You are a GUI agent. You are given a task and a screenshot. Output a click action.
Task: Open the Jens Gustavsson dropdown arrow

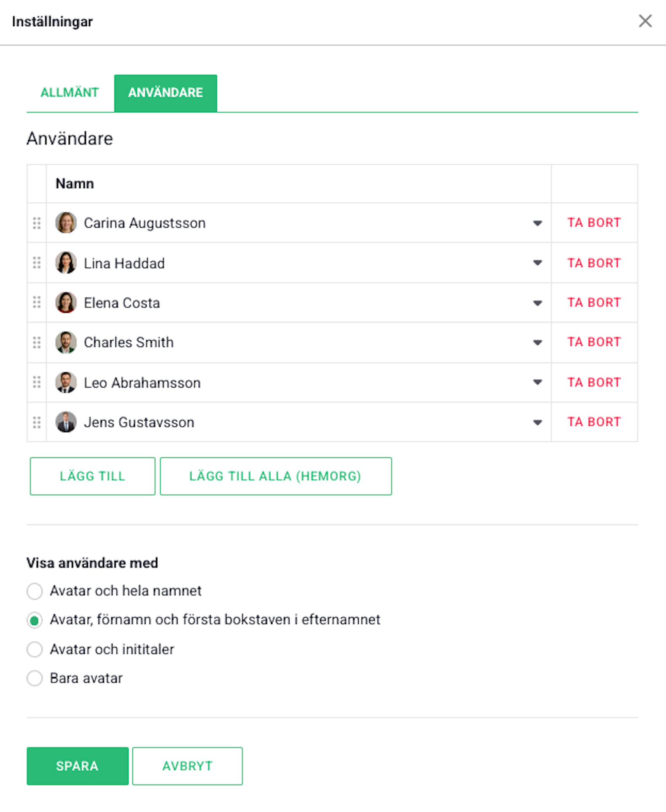[x=537, y=422]
